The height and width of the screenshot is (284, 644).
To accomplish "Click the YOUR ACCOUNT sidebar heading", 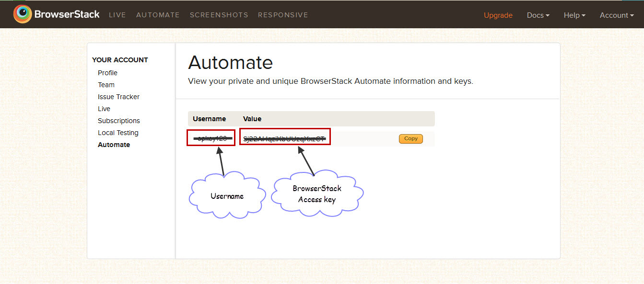I will tap(120, 60).
